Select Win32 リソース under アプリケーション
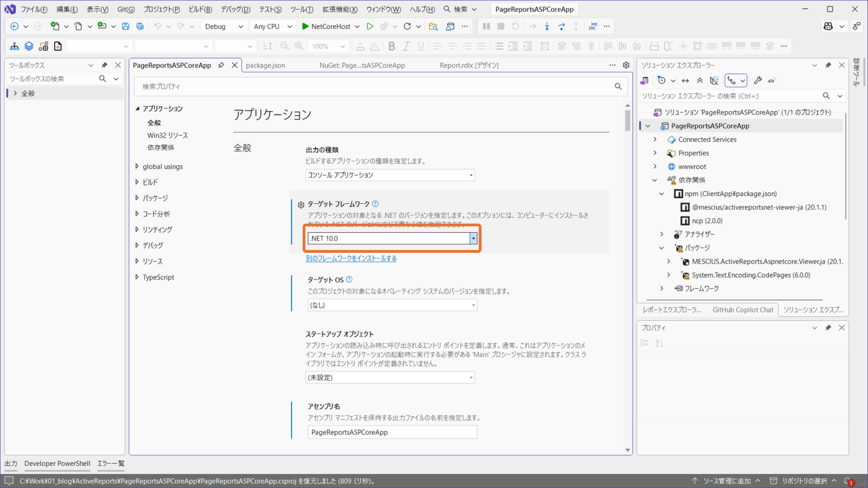This screenshot has height=488, width=868. (167, 135)
